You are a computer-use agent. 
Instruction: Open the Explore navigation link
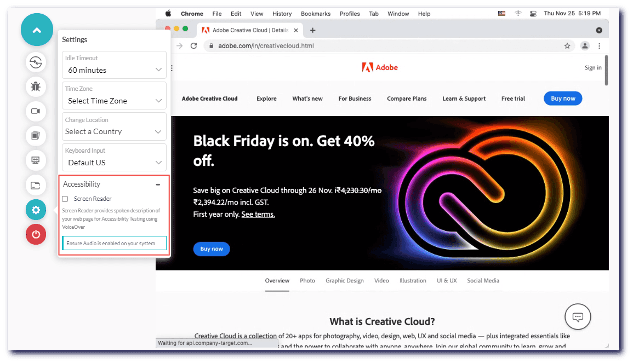click(x=266, y=99)
